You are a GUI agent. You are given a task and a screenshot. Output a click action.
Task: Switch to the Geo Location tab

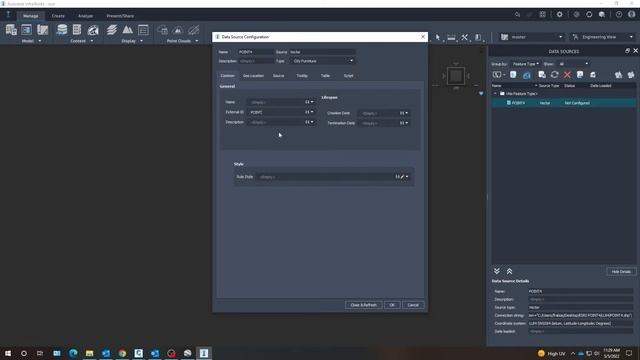(253, 76)
